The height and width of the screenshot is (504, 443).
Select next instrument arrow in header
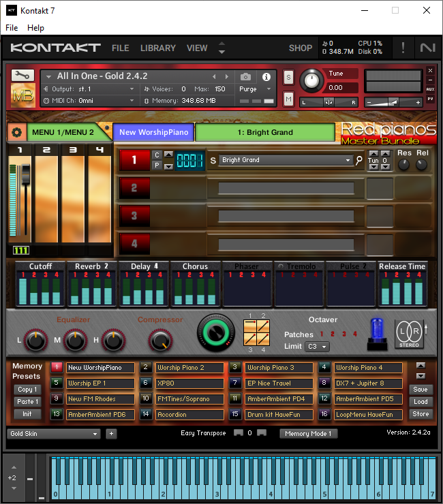[x=227, y=76]
